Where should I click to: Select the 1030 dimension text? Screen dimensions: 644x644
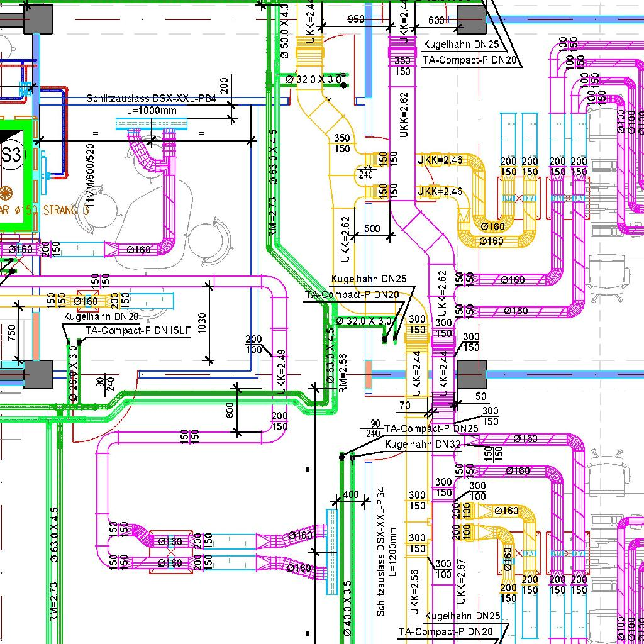(201, 323)
